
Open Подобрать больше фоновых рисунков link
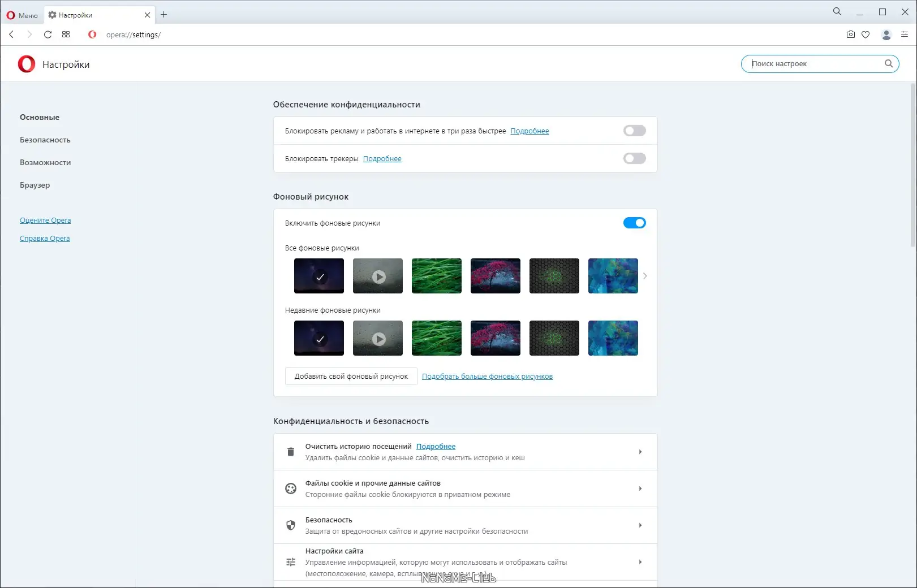click(x=487, y=377)
